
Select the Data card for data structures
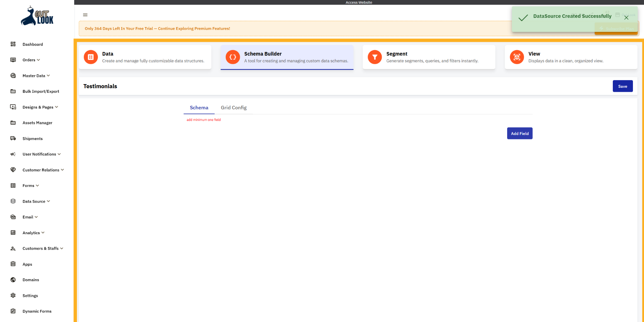145,57
